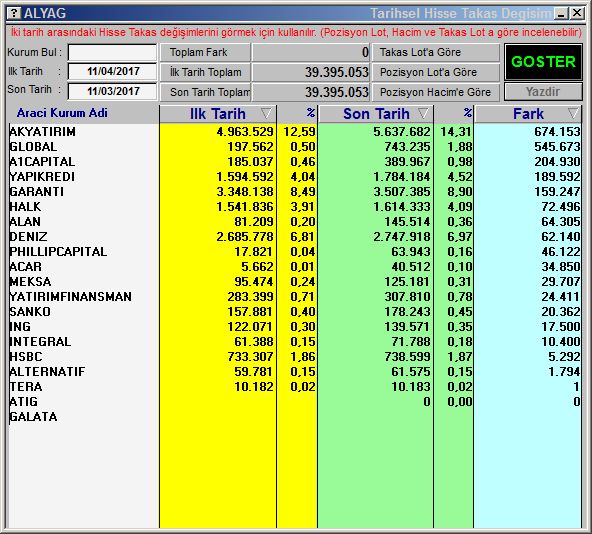This screenshot has height=534, width=592.
Task: Select Pozisyon Hacim'e Göre option
Action: click(436, 92)
